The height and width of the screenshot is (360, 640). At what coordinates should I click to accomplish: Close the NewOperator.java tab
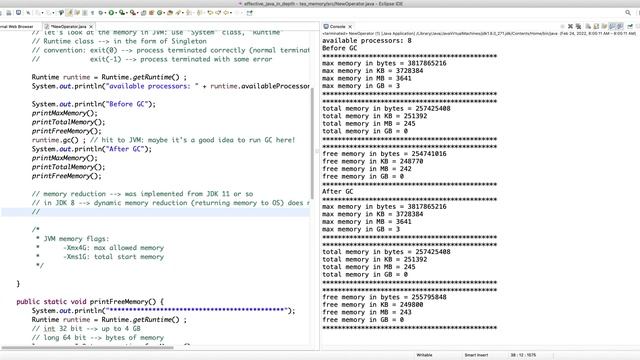point(91,27)
